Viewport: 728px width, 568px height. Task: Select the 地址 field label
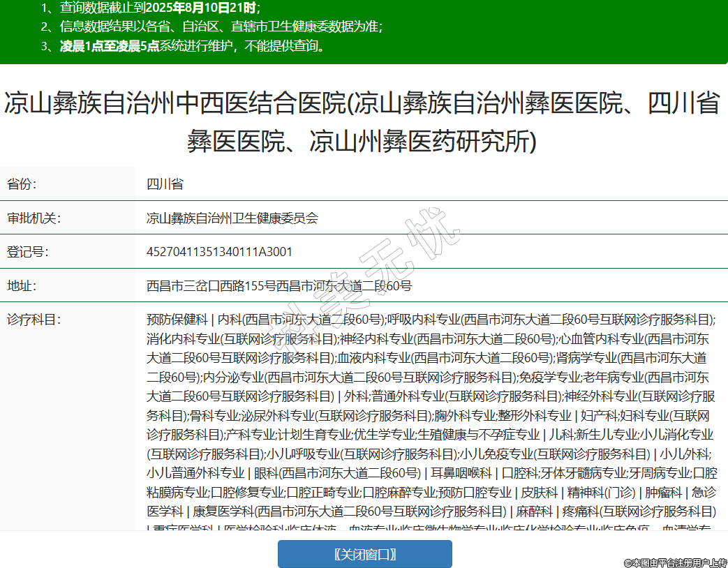click(x=22, y=285)
